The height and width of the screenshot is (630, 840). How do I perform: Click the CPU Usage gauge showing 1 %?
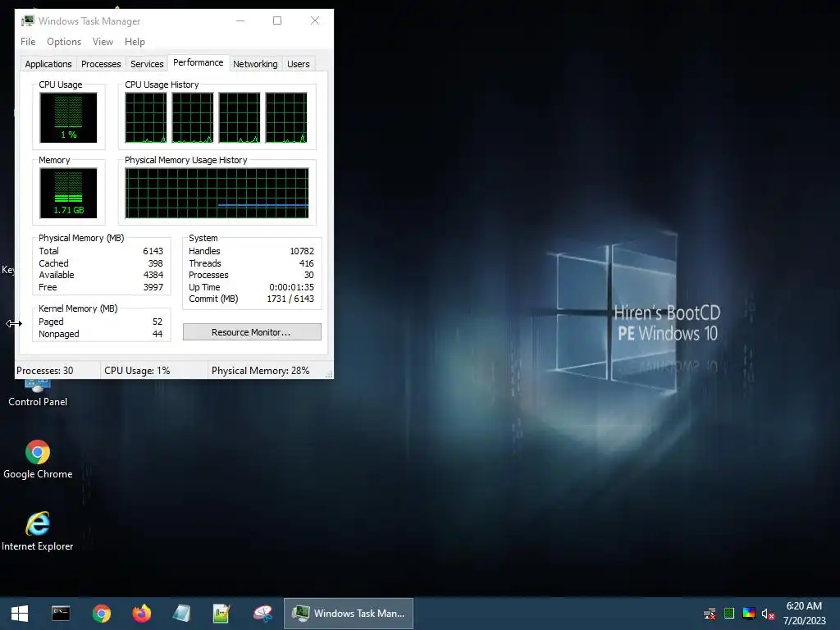click(68, 118)
